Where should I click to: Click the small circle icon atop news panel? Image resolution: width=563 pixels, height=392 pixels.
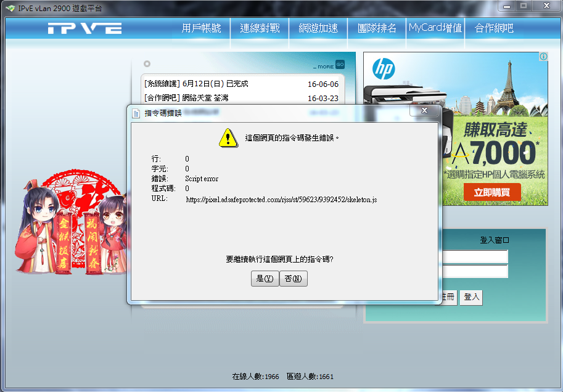click(x=147, y=64)
